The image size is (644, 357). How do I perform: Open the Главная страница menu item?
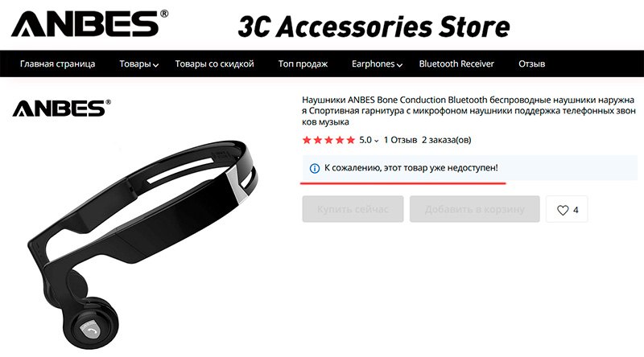click(57, 64)
